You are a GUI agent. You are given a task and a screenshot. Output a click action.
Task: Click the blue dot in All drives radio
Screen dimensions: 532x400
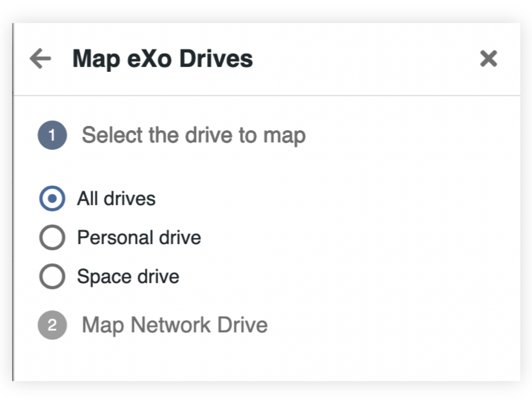pyautogui.click(x=52, y=198)
